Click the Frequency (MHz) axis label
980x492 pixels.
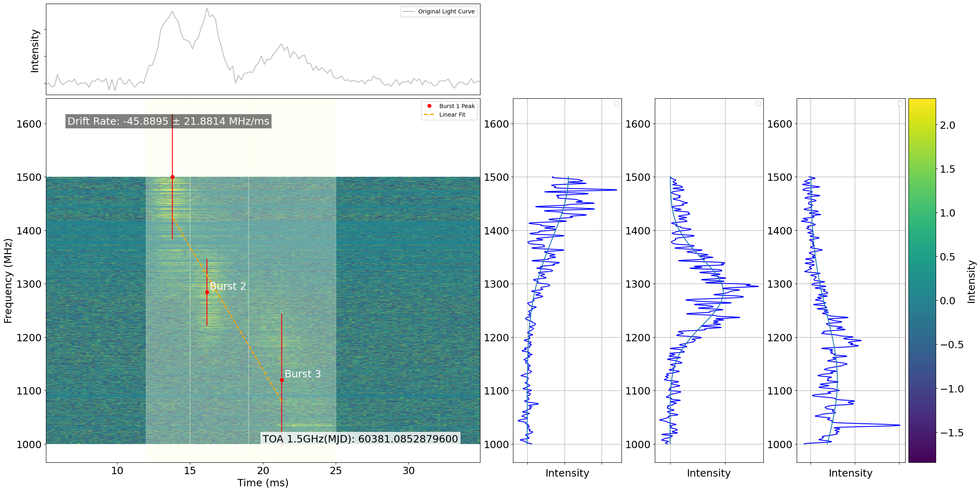8,281
